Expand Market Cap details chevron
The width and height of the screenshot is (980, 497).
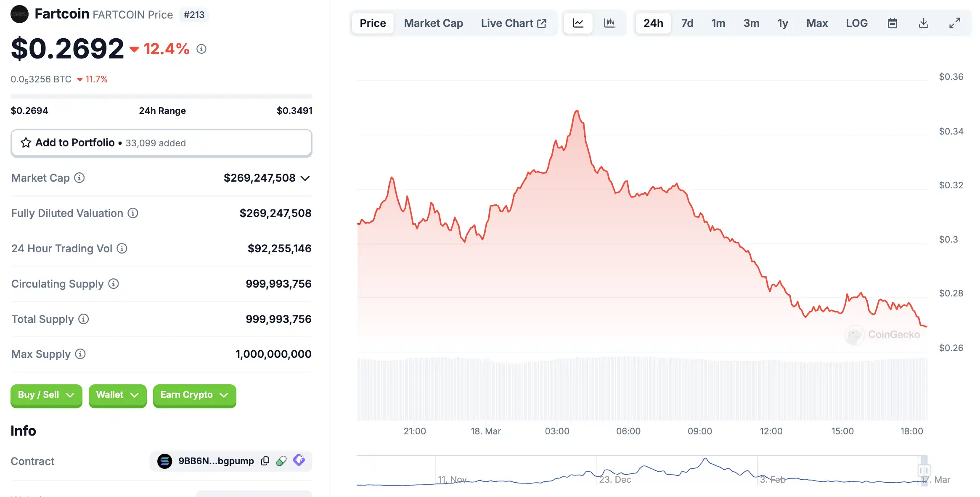pyautogui.click(x=305, y=178)
